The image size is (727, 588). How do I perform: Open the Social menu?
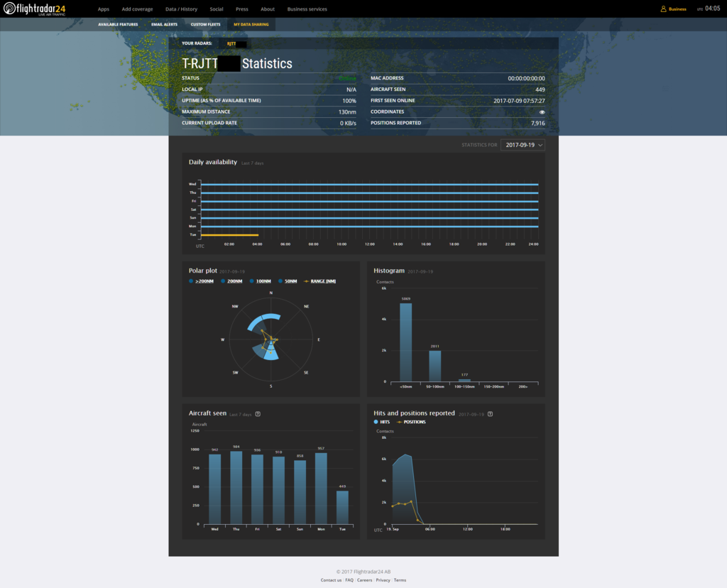217,9
